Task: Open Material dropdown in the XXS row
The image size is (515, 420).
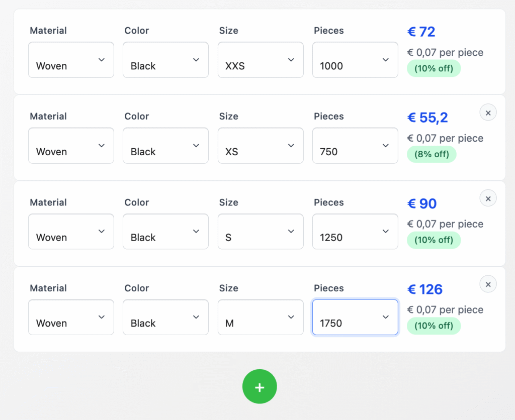Action: click(x=71, y=60)
